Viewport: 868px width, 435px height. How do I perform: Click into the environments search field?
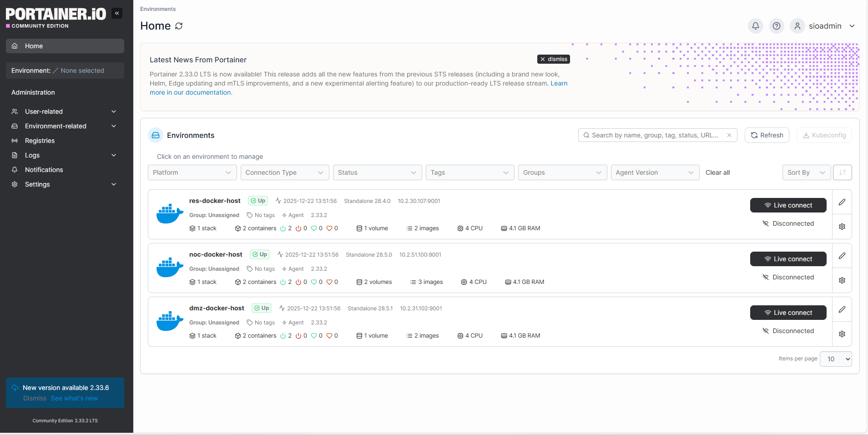click(x=654, y=135)
